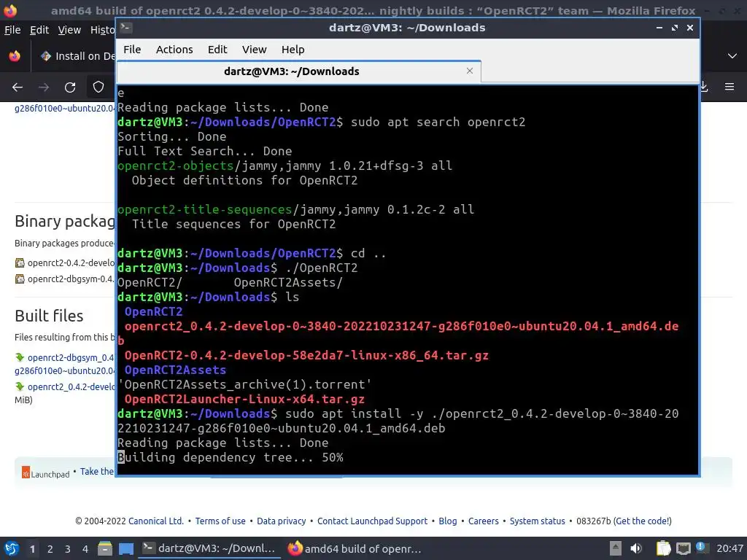Open the terminal Edit menu
Viewport: 747px width, 560px height.
tap(217, 50)
